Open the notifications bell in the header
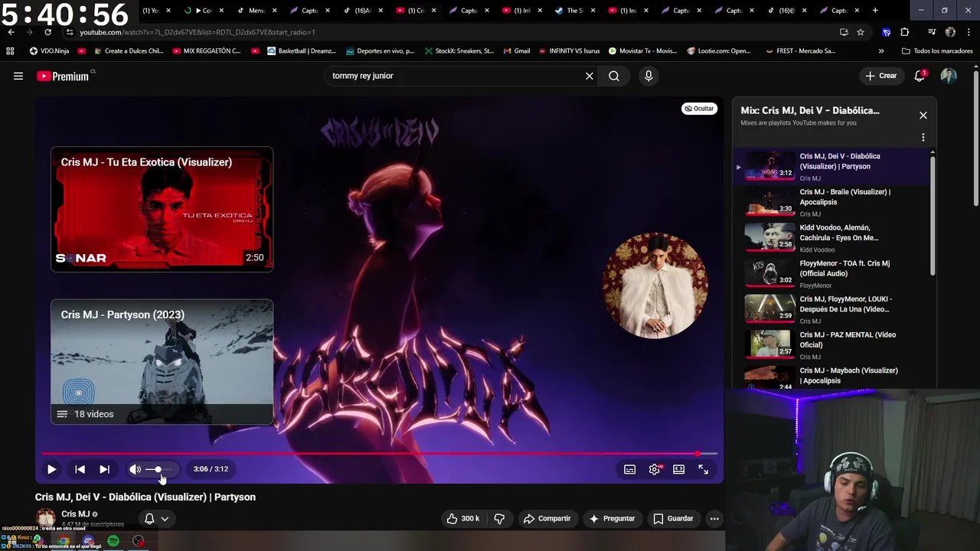The width and height of the screenshot is (980, 551). pyautogui.click(x=920, y=76)
